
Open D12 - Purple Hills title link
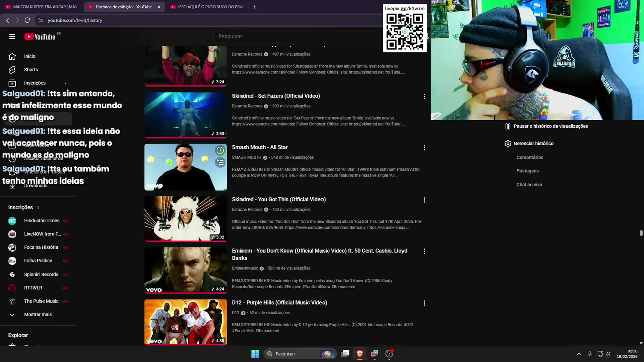[279, 303]
